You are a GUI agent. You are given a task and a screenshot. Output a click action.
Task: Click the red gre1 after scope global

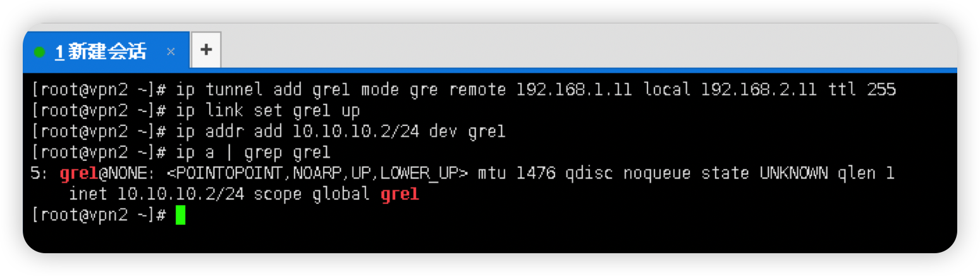point(400,194)
